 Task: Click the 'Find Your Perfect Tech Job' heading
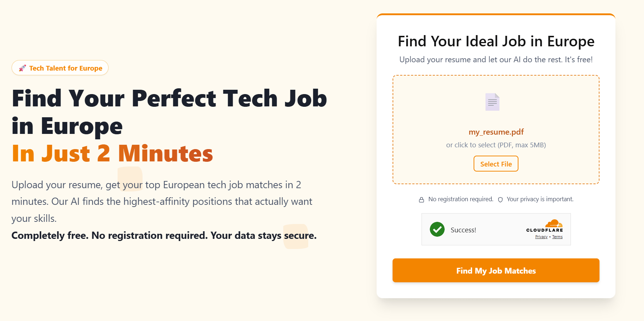[169, 98]
